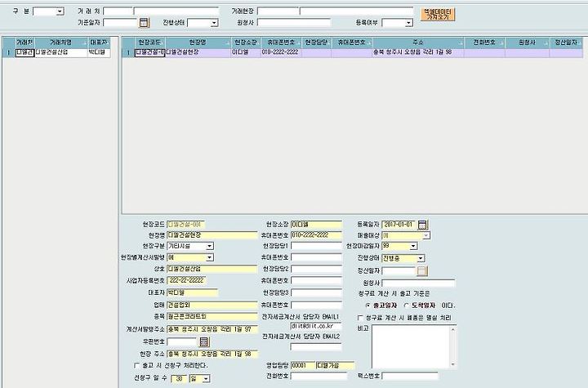Click the 계산서발행주소 field
The height and width of the screenshot is (388, 588).
(x=212, y=329)
